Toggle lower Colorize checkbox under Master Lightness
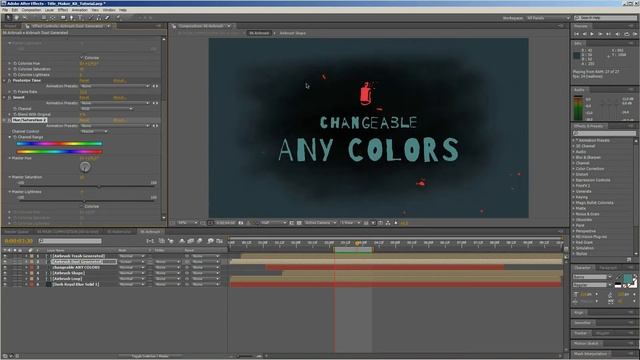The height and width of the screenshot is (360, 640). point(82,206)
